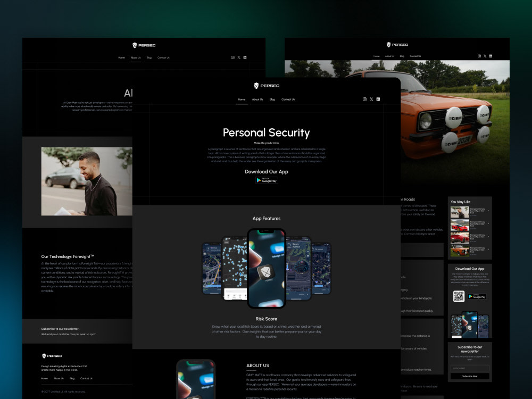Click Subscribe to our newsletter on left page
This screenshot has width=532, height=399.
60,329
